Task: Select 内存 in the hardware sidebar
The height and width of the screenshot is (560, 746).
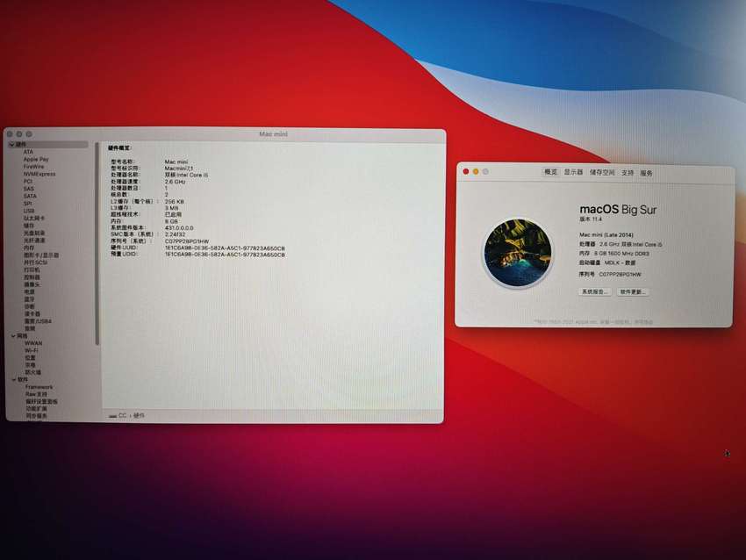Action: tap(29, 248)
